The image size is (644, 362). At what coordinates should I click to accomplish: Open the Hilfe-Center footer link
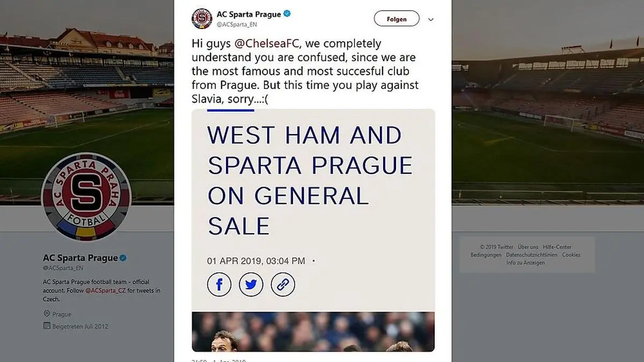(x=557, y=247)
